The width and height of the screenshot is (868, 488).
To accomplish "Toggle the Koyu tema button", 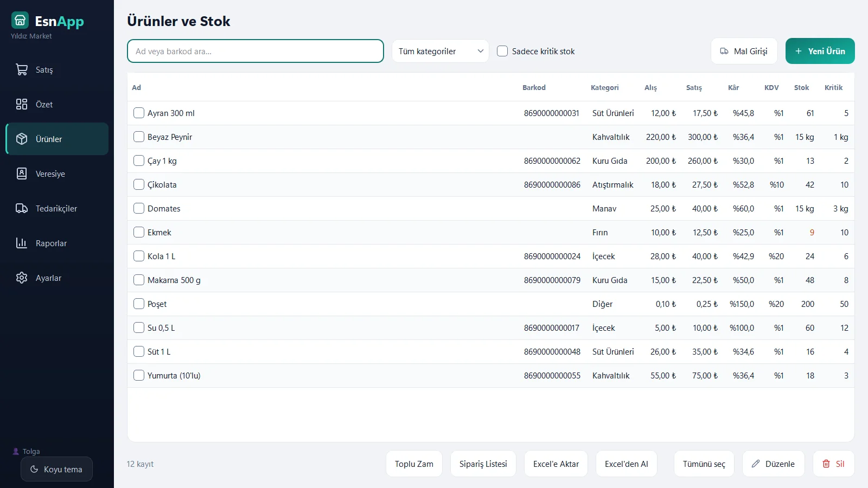I will click(56, 469).
